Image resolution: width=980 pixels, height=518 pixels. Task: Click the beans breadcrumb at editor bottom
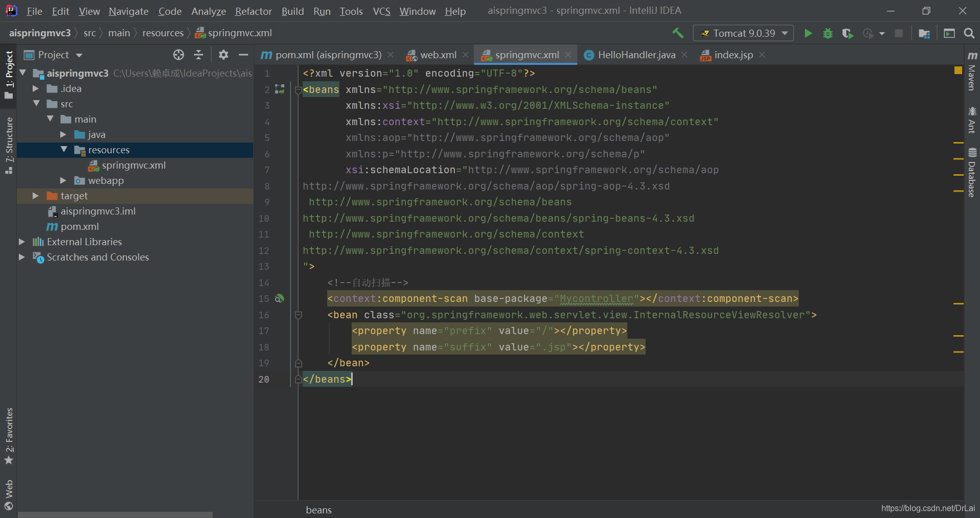(318, 510)
